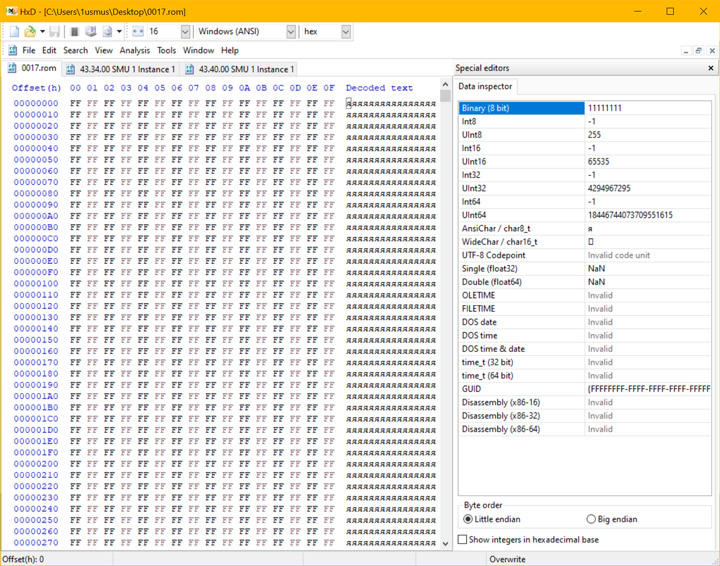The image size is (720, 566).
Task: Click offset label 00000100 in hex view
Action: (x=36, y=283)
